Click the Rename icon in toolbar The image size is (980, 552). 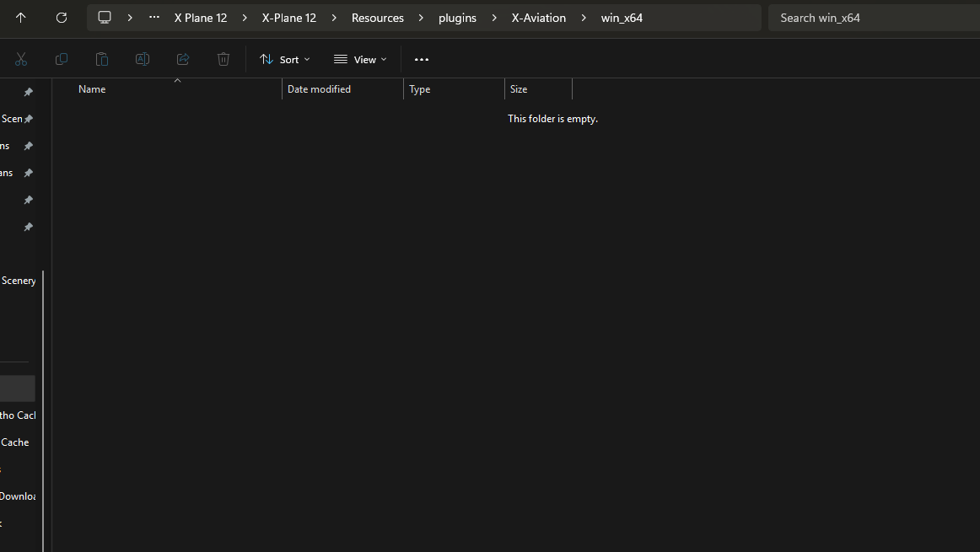point(143,59)
